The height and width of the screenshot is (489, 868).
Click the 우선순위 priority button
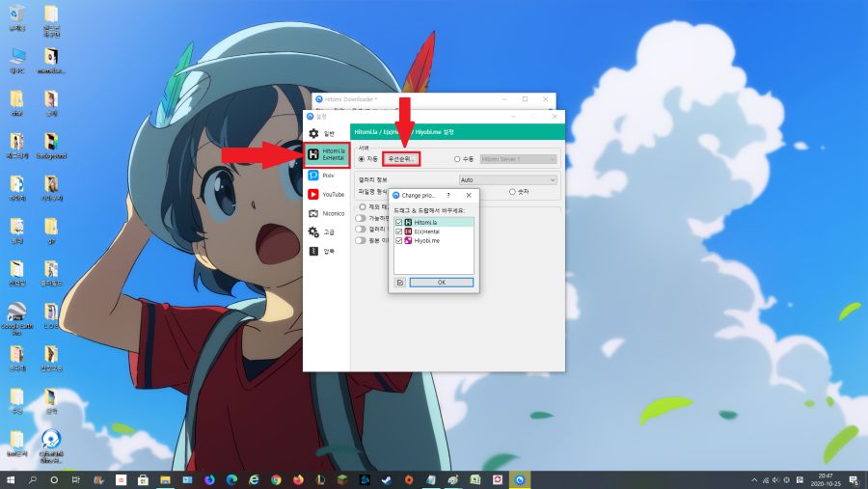(x=401, y=159)
